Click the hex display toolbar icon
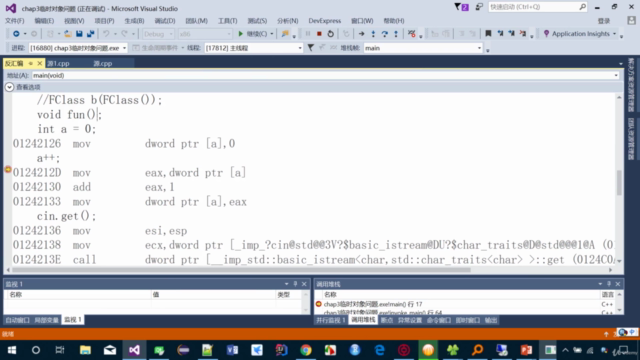The width and height of the screenshot is (640, 360). 411,34
